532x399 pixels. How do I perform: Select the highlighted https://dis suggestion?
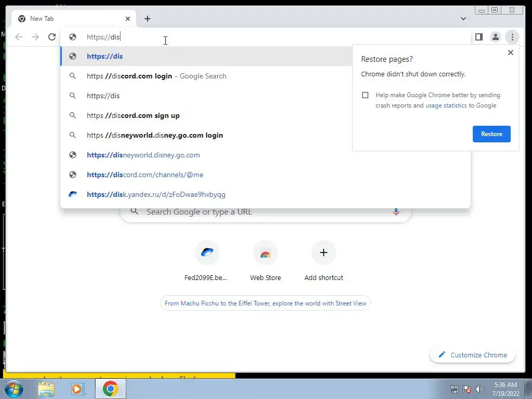(x=207, y=56)
